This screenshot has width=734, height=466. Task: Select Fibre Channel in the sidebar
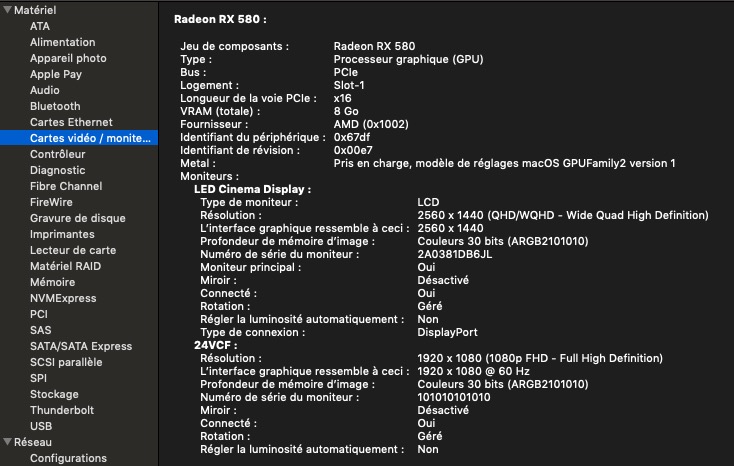click(x=66, y=186)
